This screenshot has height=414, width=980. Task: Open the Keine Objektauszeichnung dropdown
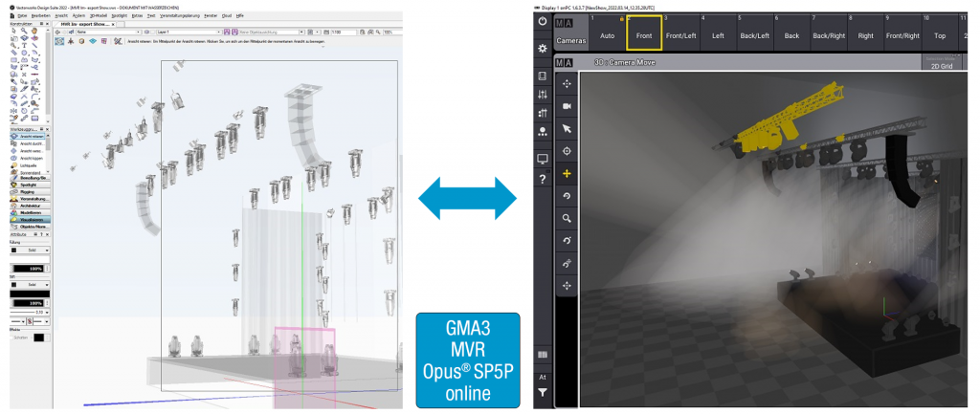point(273,32)
